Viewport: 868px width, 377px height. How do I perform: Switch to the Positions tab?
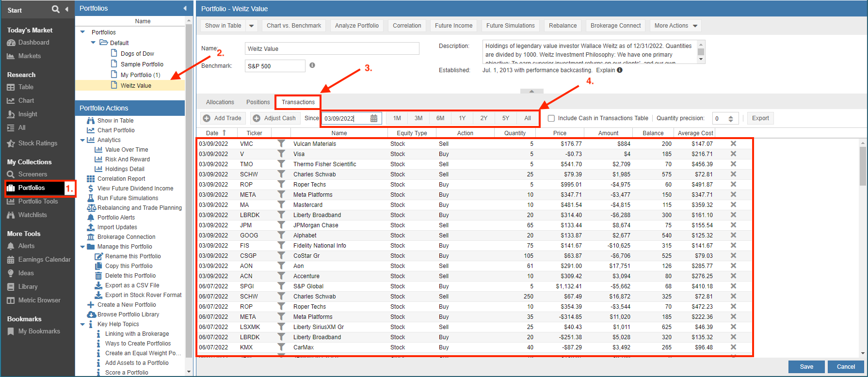[x=258, y=102]
